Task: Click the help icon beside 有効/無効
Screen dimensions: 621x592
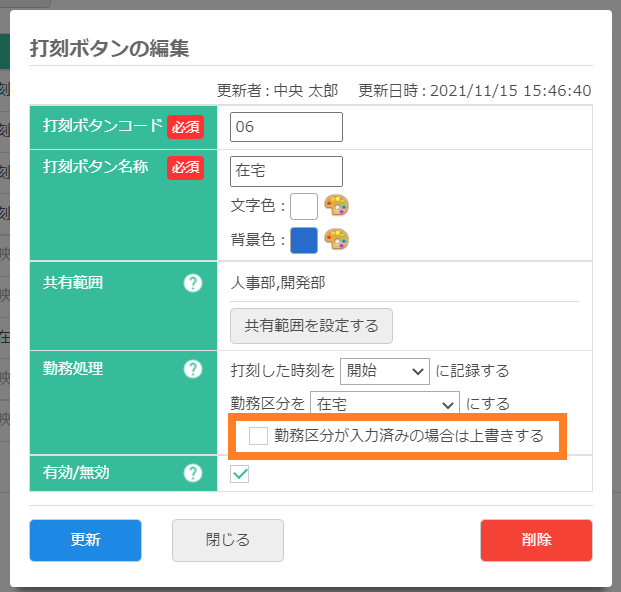Action: click(194, 472)
